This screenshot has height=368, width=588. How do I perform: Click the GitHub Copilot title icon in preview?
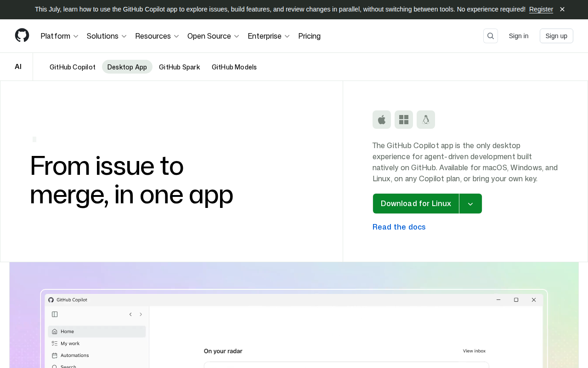tap(51, 300)
